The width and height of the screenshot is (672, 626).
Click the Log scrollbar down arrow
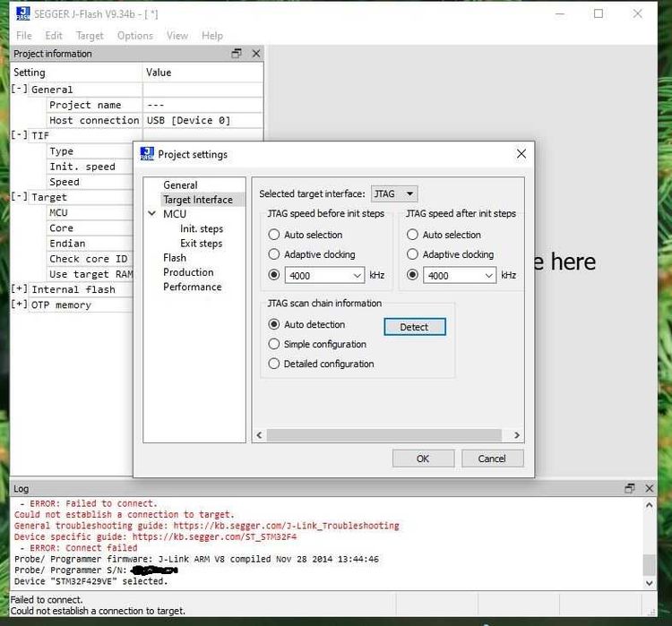point(649,583)
